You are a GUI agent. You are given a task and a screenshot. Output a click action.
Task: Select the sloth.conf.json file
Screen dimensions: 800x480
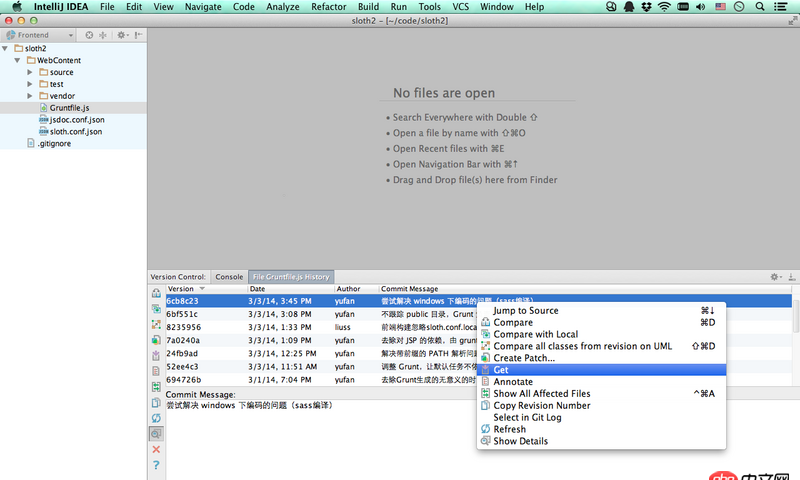pos(75,131)
